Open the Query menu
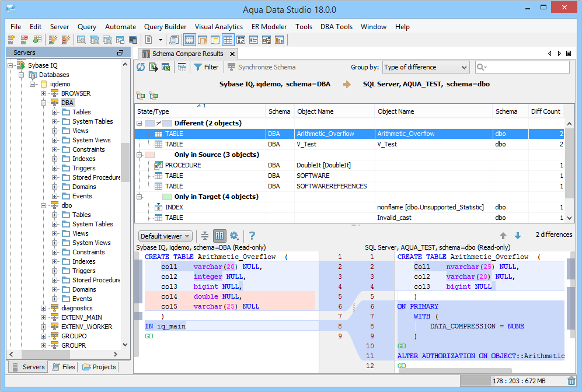 [x=87, y=27]
